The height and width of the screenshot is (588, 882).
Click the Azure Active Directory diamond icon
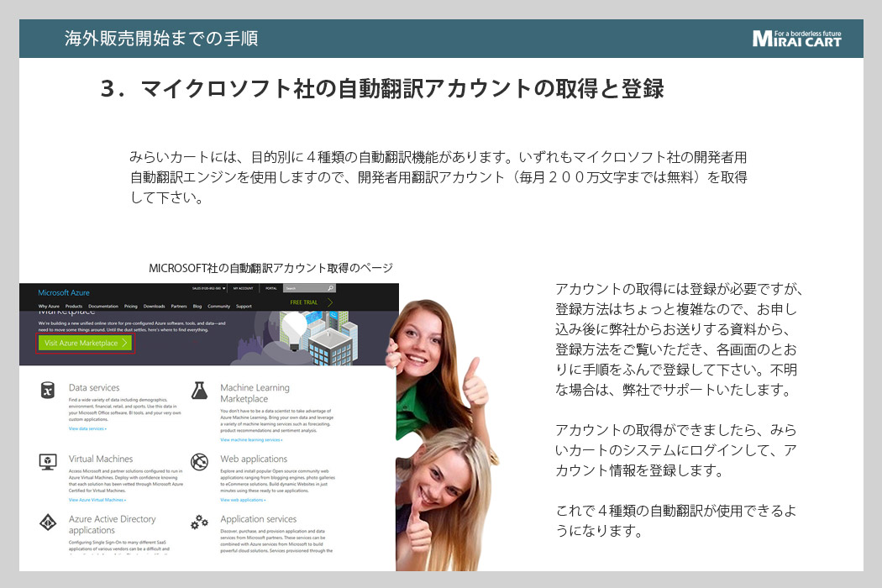48,522
